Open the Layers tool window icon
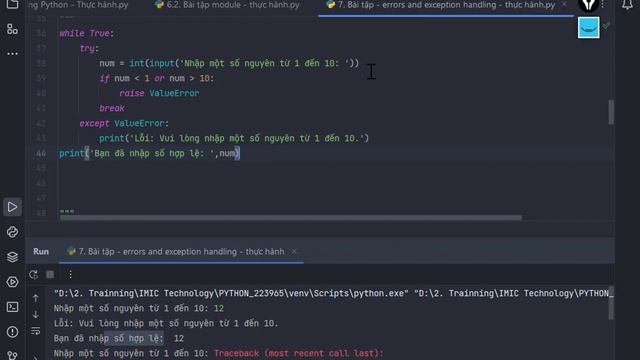Image resolution: width=640 pixels, height=360 pixels. coord(12,257)
